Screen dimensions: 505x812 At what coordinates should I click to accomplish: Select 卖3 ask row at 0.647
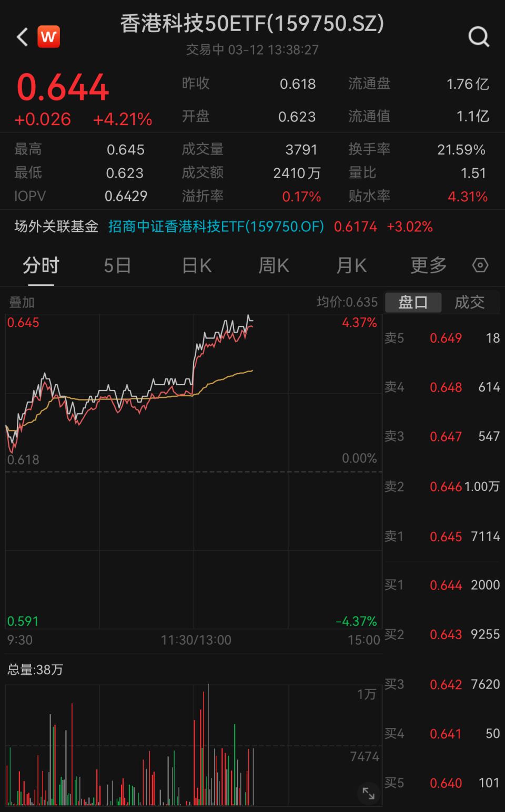(442, 437)
